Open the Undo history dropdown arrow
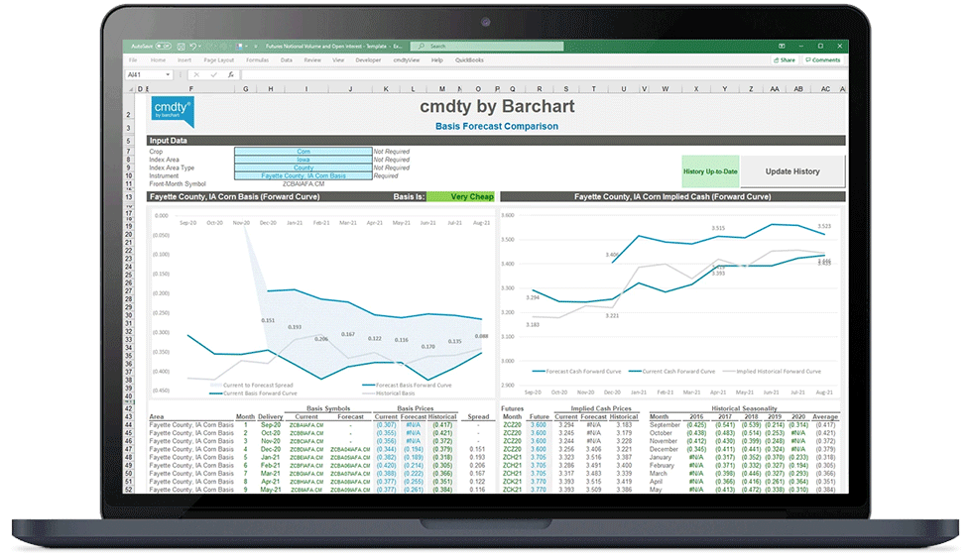This screenshot has width=972, height=560. [x=199, y=47]
